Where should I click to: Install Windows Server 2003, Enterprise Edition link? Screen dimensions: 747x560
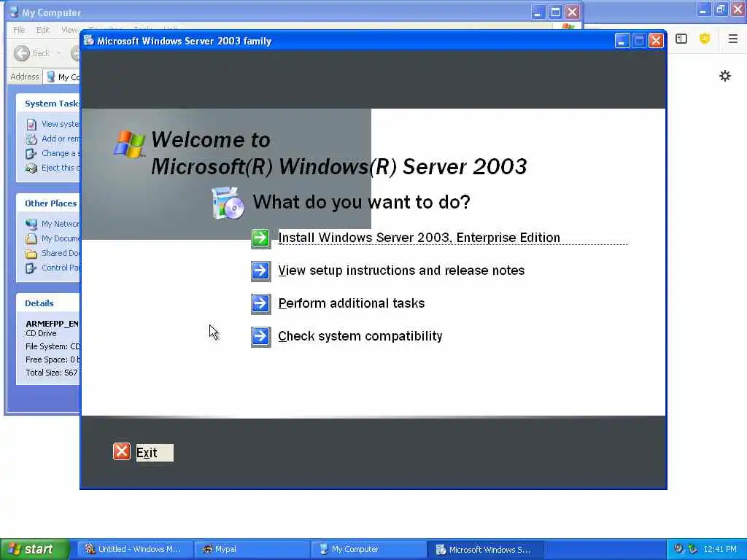point(419,238)
